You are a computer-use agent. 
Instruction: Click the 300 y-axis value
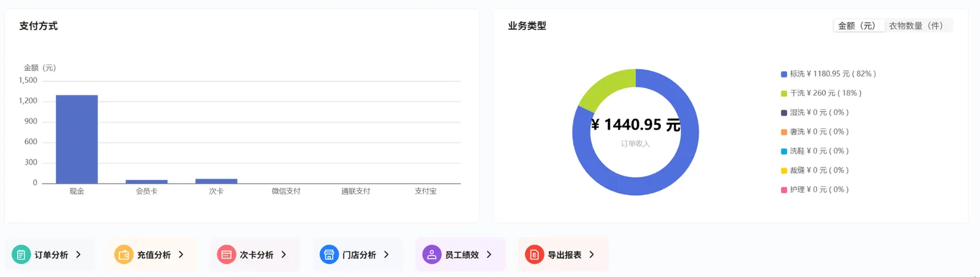[x=31, y=162]
